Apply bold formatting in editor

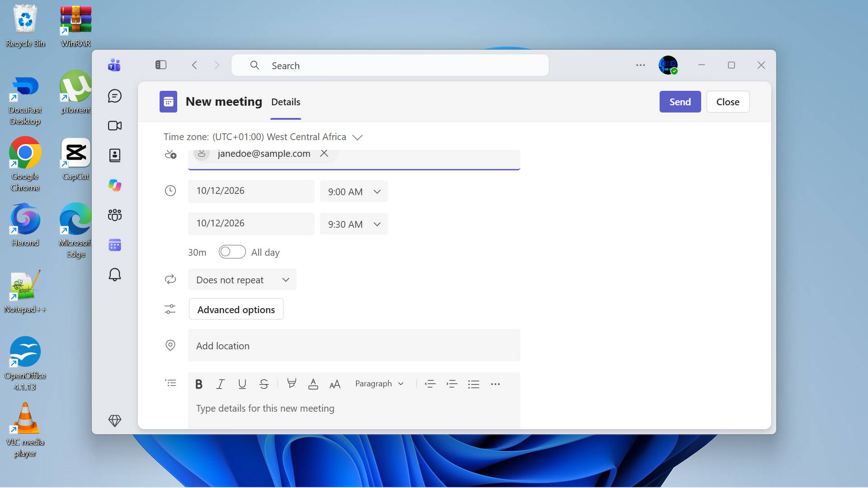[198, 384]
